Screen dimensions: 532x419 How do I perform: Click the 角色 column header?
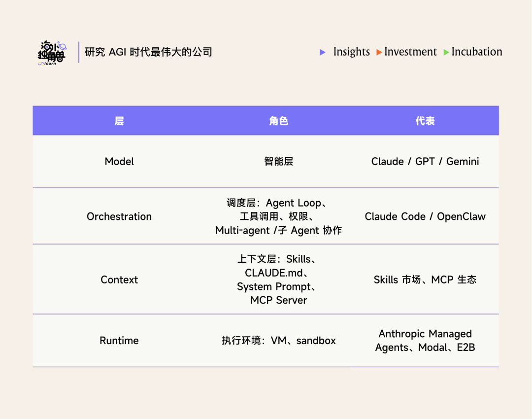point(279,121)
